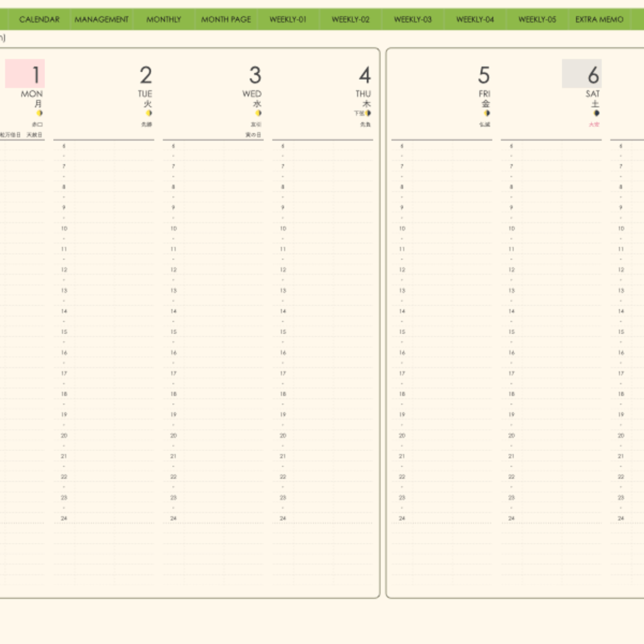Click the moon phase icon under MON

[39, 113]
